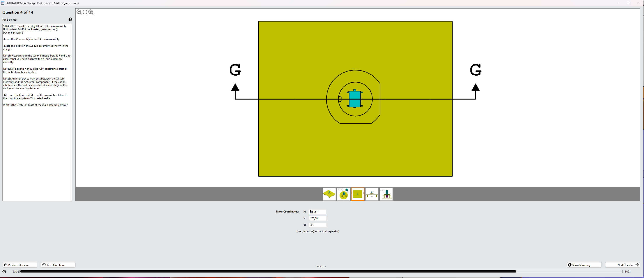644x278 pixels.
Task: Click the exam time progress bar
Action: point(321,271)
